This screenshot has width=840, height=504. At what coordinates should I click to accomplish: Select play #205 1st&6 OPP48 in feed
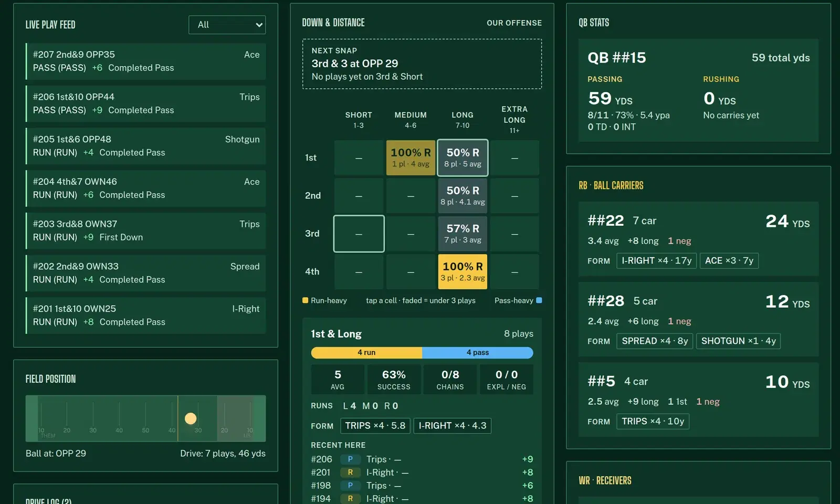point(146,146)
